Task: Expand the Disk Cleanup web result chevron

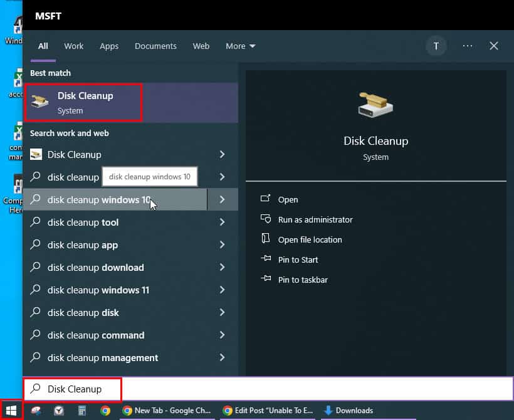Action: (223, 154)
